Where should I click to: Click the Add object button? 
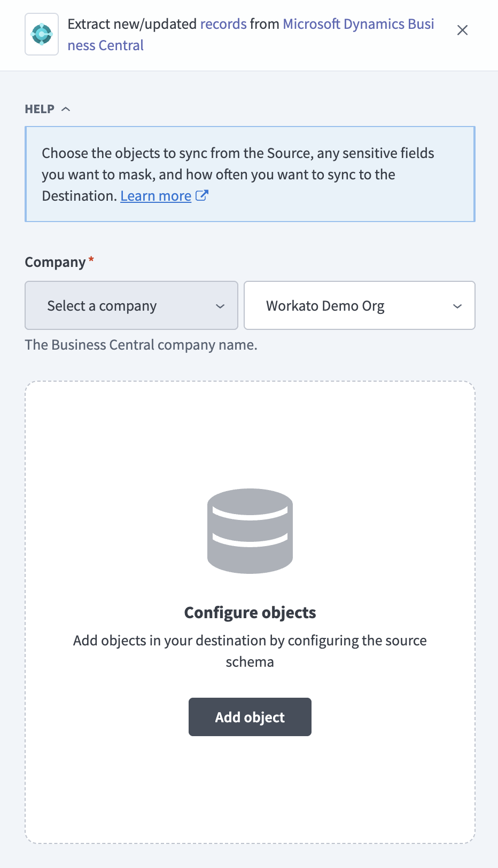[250, 717]
